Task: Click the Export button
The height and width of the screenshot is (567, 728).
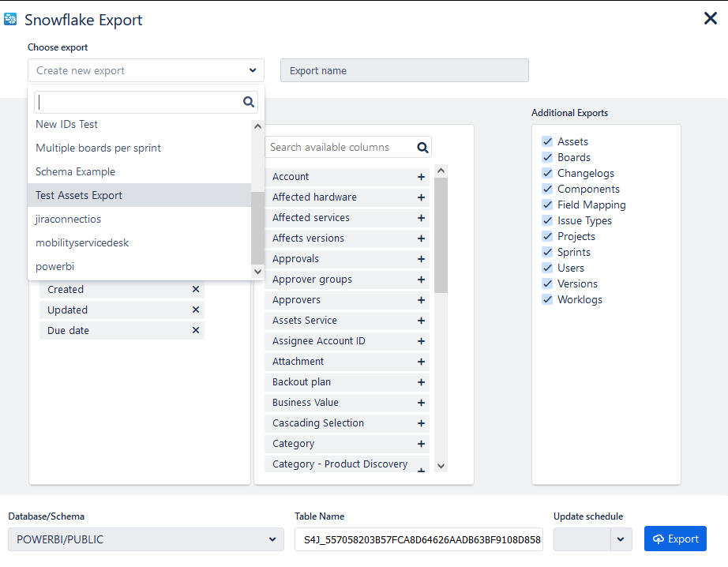Action: tap(675, 539)
